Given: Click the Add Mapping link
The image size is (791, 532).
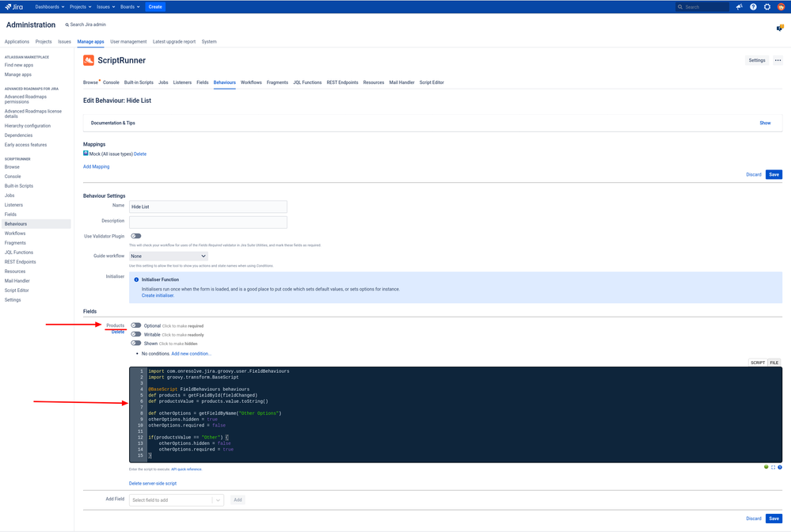Looking at the screenshot, I should click(x=96, y=166).
